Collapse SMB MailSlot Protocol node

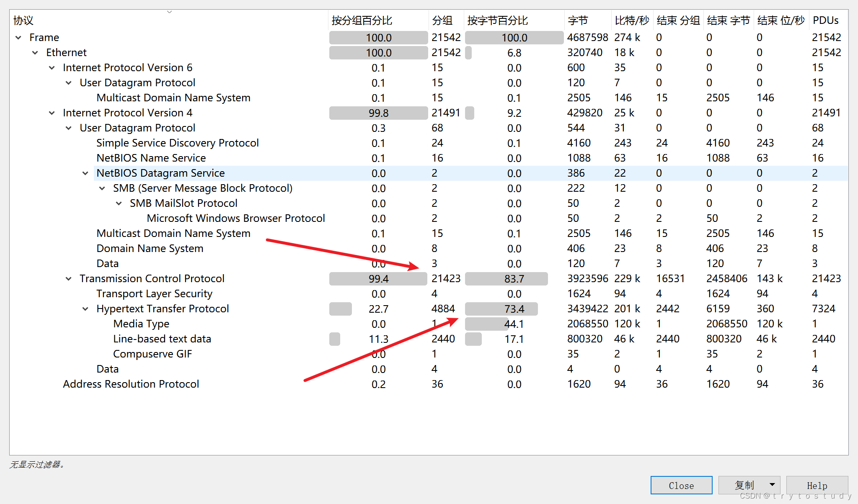click(119, 203)
